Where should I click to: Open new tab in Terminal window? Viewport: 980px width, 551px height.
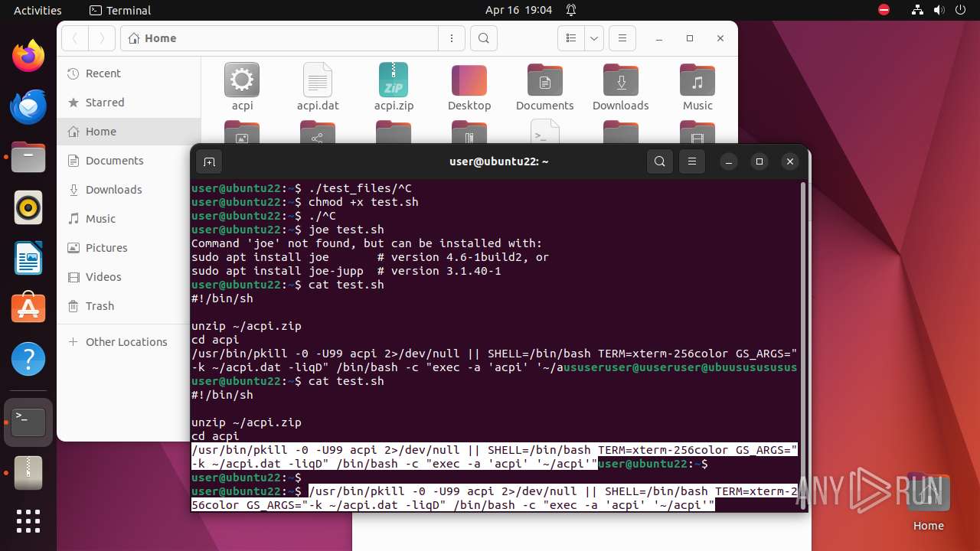[209, 161]
